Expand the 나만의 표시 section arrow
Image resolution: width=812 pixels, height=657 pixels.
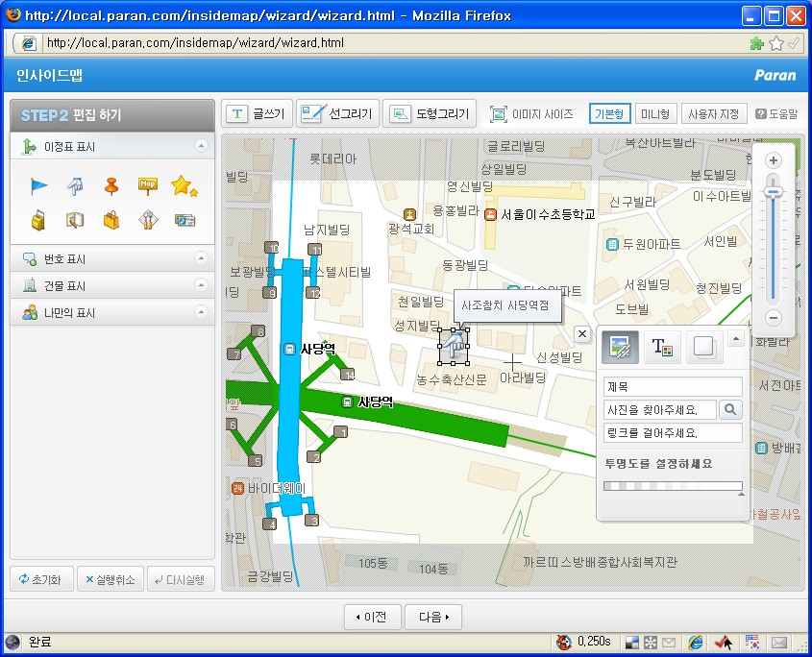pos(201,311)
